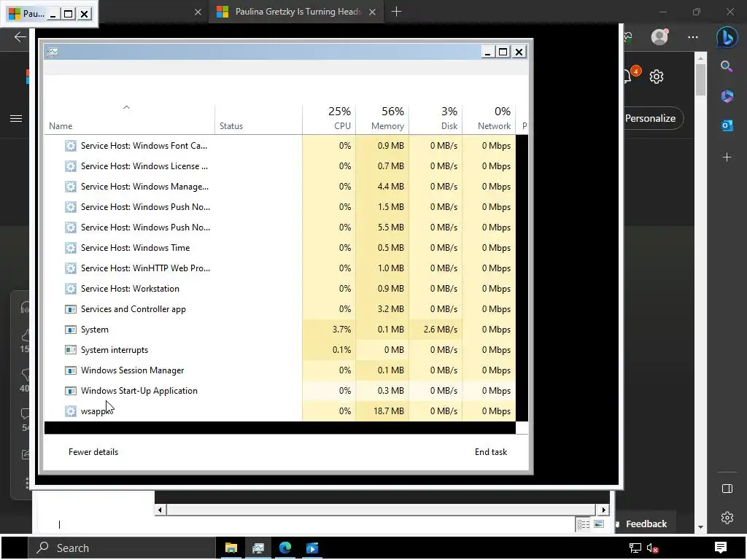The height and width of the screenshot is (560, 747).
Task: Select Service Host: Windows Management row
Action: pyautogui.click(x=279, y=187)
